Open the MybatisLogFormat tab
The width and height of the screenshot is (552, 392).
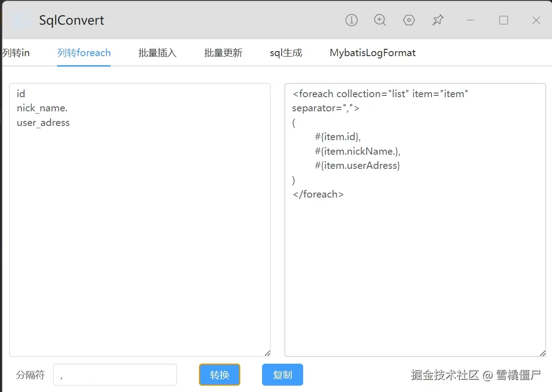tap(373, 53)
